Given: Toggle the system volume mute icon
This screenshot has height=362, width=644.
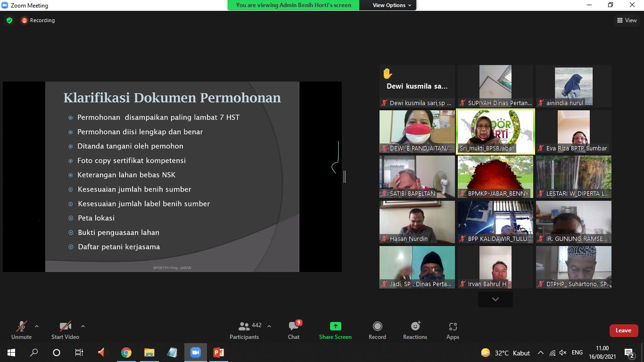Looking at the screenshot, I should (562, 353).
